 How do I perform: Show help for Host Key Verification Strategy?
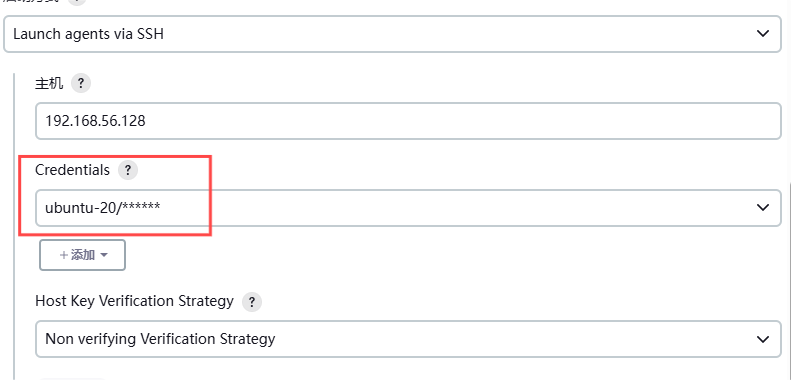[x=252, y=302]
